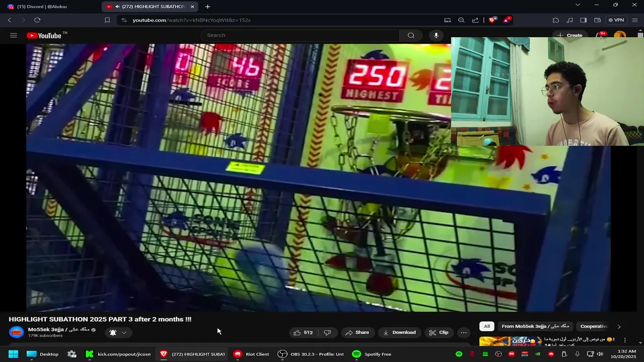Click the zoom-out magnifier in address bar
The image size is (644, 362).
click(x=461, y=20)
